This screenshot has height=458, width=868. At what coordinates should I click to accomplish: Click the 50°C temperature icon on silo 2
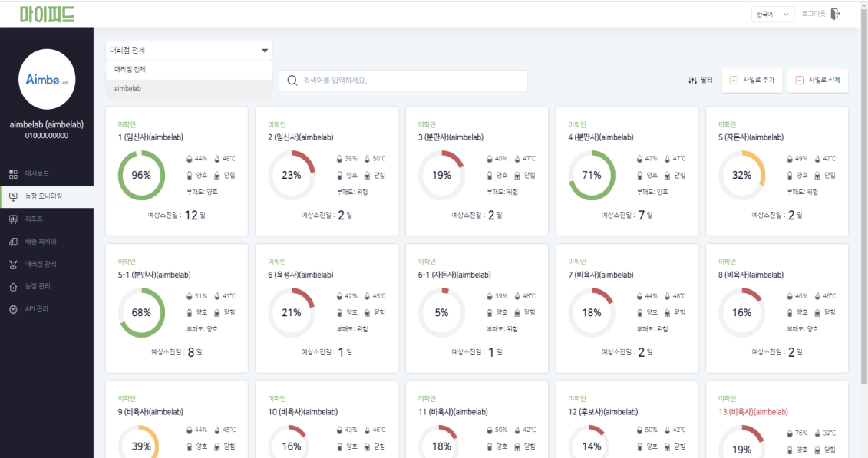click(x=367, y=159)
